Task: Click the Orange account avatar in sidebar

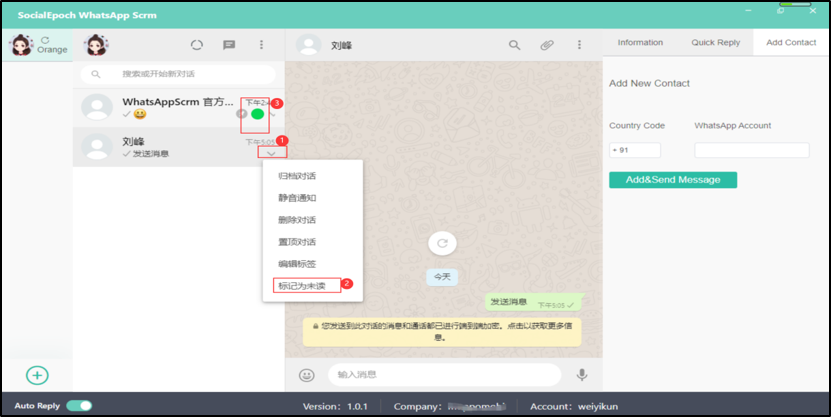Action: tap(21, 45)
